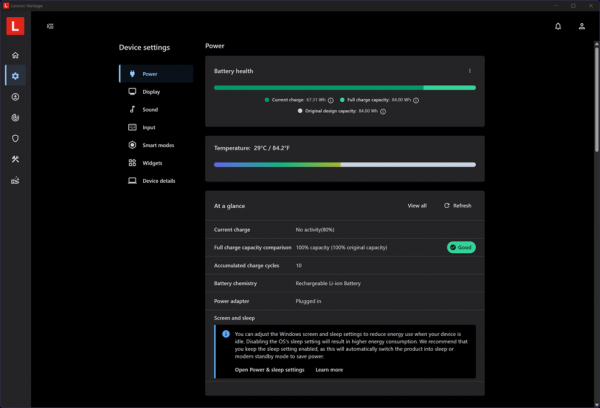Open the account circle sidebar icon
The height and width of the screenshot is (408, 600).
coord(15,97)
